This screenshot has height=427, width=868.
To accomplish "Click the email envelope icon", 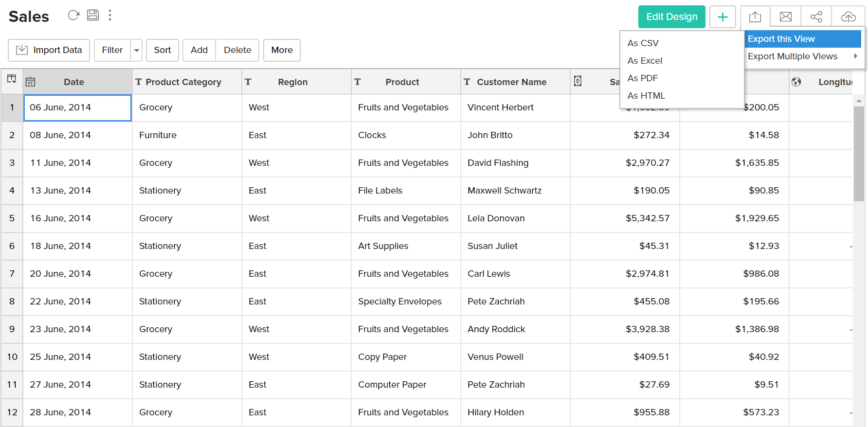I will (x=786, y=17).
